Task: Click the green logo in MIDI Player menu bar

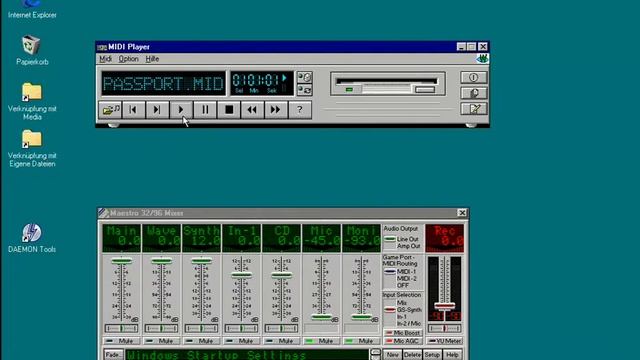Action: [x=482, y=59]
